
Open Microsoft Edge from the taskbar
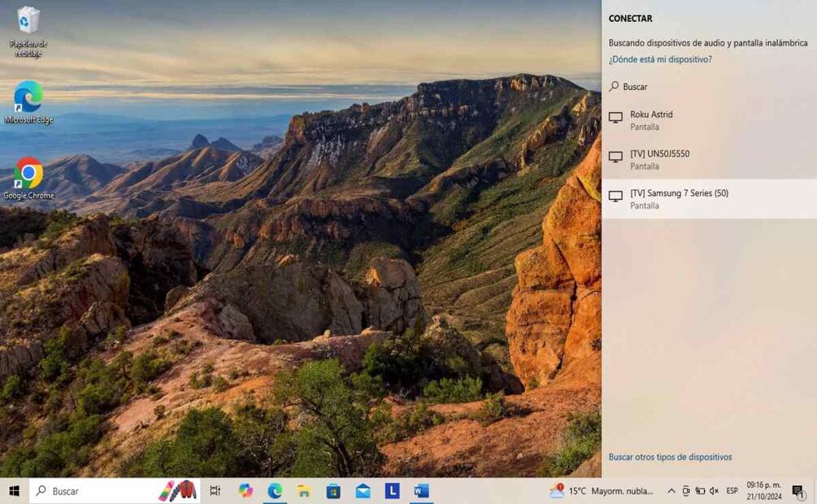coord(275,491)
